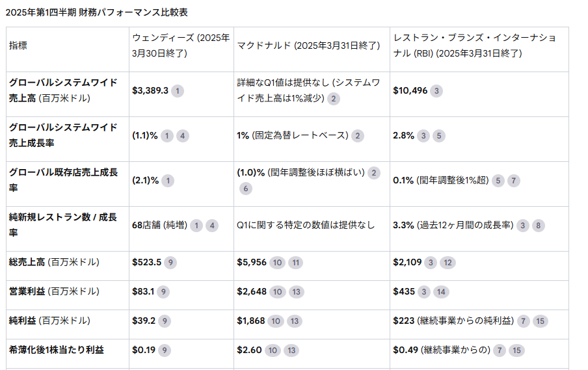Click citation 14 beside RBI's $435 operating income
Screen dimensions: 588x370
pos(441,292)
